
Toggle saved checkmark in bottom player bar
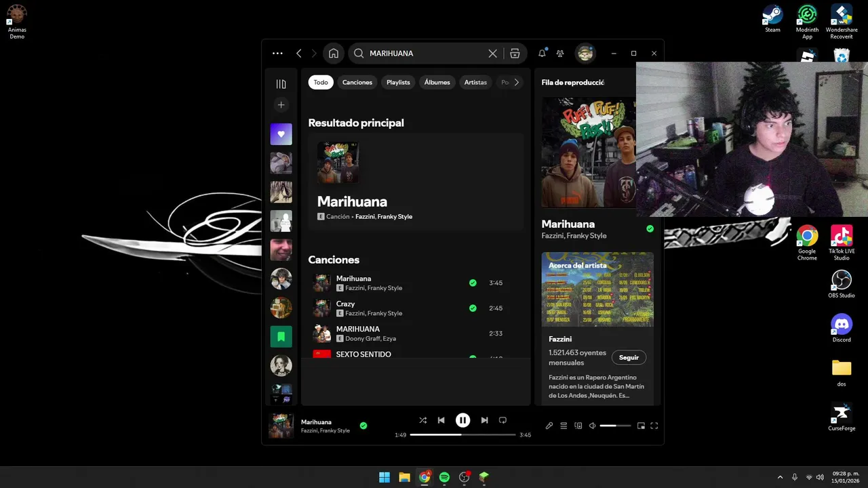(x=363, y=426)
